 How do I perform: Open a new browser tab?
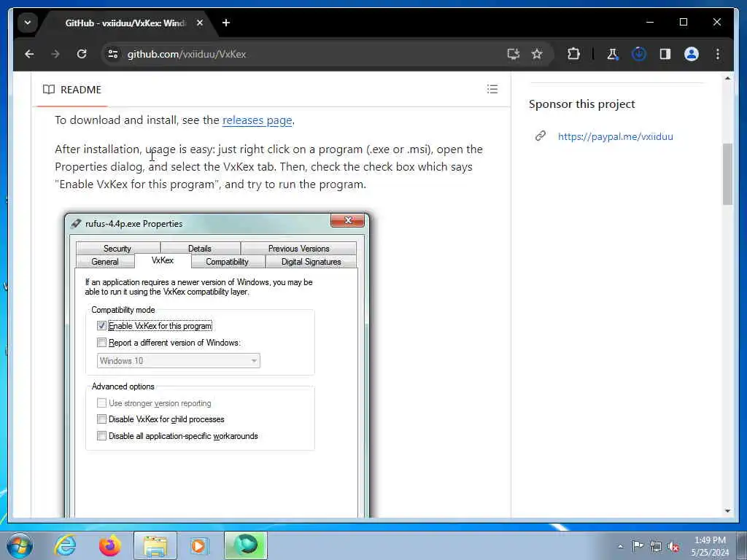point(226,23)
